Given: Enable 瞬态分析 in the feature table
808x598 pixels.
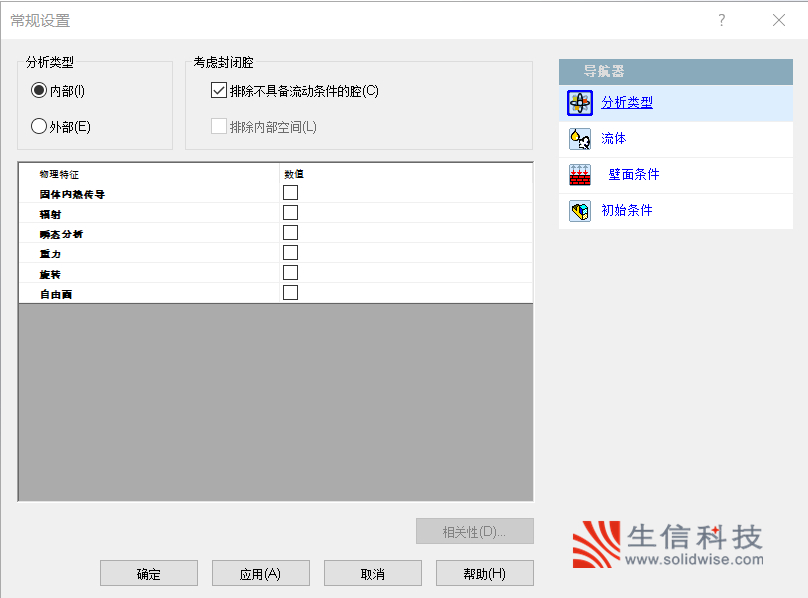Looking at the screenshot, I should point(290,233).
